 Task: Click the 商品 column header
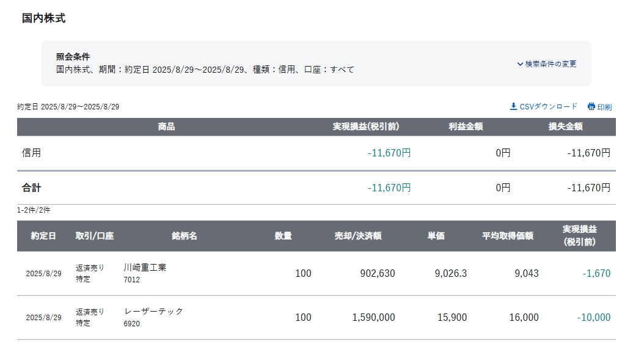(x=166, y=127)
